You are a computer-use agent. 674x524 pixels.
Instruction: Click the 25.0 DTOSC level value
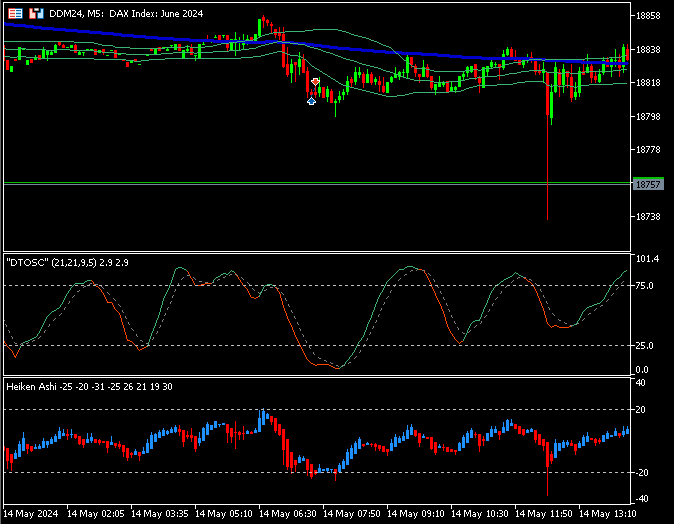(644, 346)
